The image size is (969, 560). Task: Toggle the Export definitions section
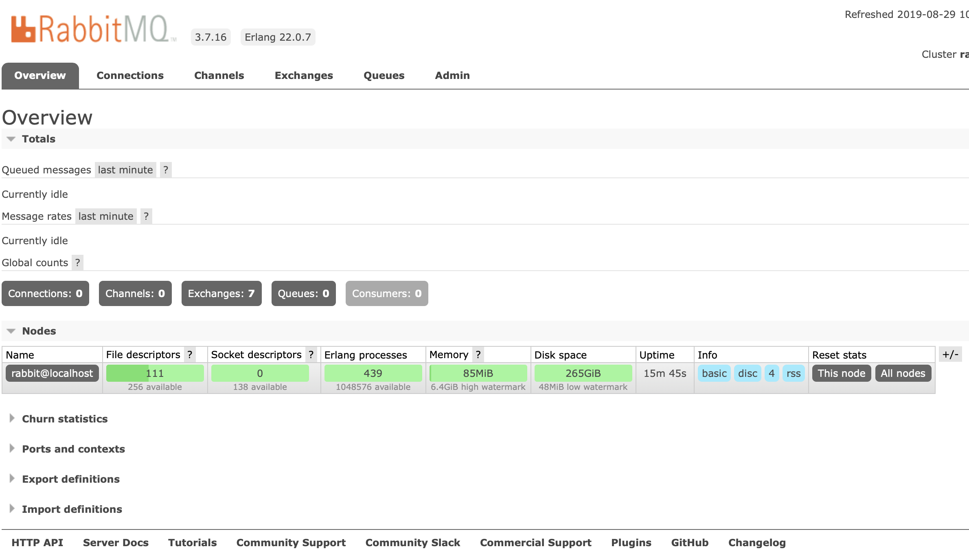71,479
